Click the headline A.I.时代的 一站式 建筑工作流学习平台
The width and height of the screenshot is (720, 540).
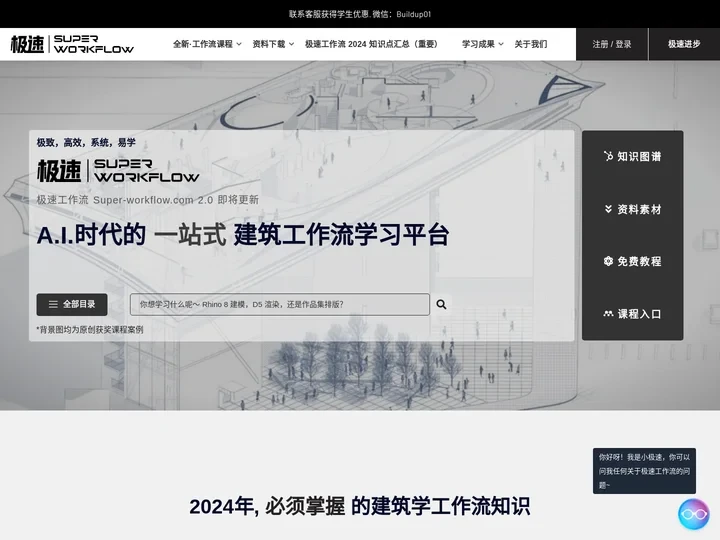click(243, 235)
